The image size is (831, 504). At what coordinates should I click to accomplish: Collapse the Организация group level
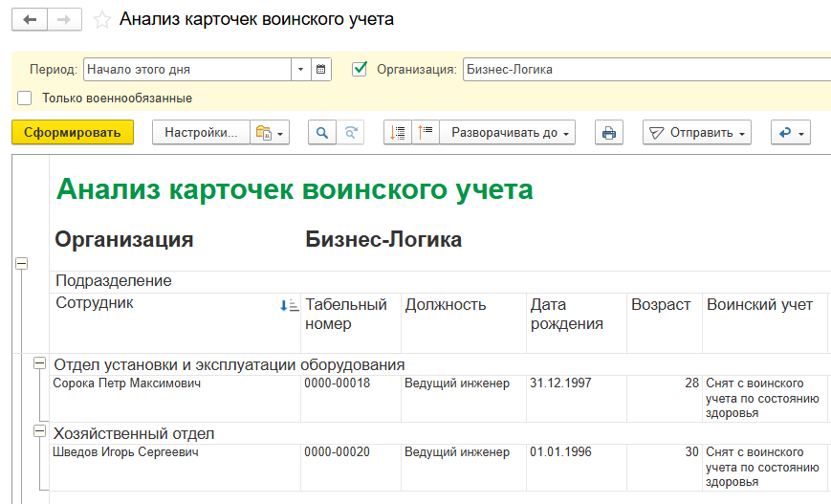coord(21,263)
